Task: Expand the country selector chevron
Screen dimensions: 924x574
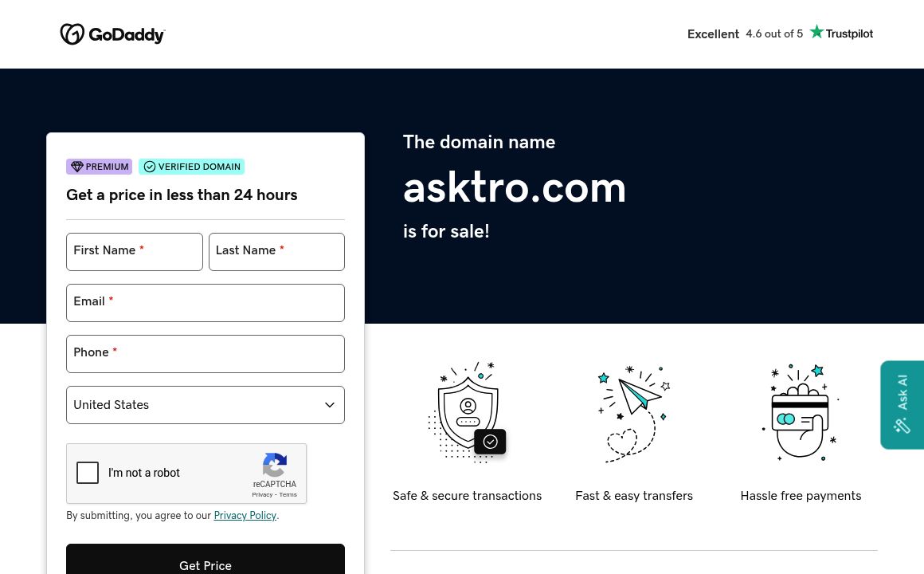Action: (x=329, y=405)
